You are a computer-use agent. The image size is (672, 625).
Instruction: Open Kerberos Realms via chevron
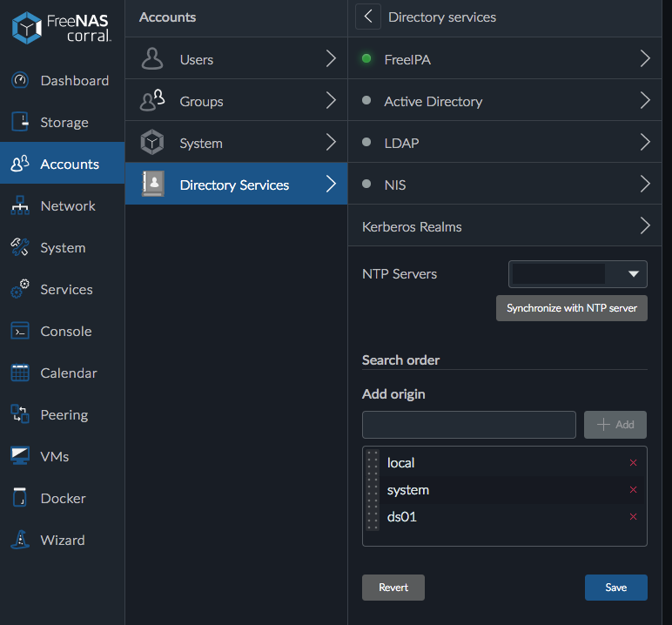coord(645,225)
